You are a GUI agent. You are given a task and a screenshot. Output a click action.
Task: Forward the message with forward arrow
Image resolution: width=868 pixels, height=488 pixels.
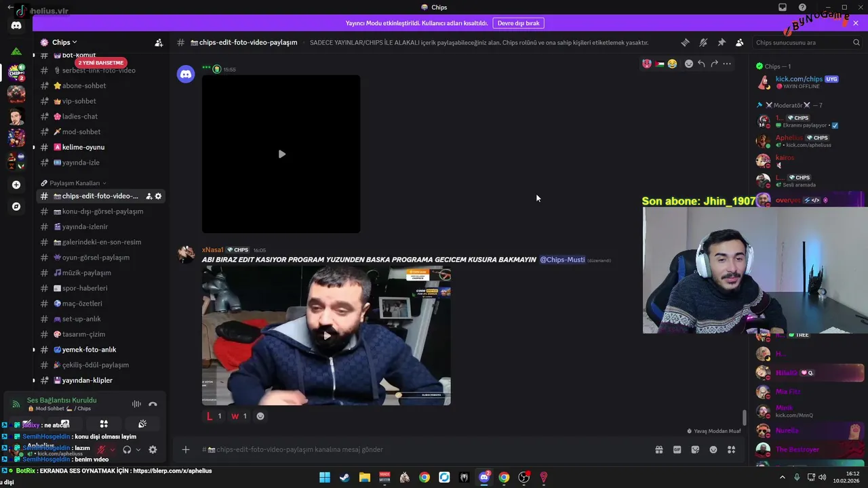point(714,64)
